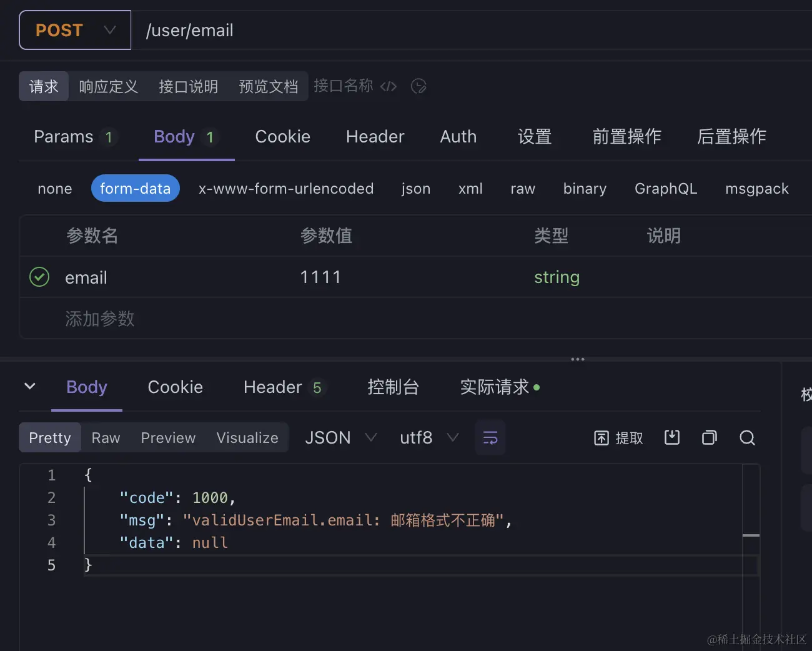Collapse the response panel with the chevron
Image resolution: width=812 pixels, height=651 pixels.
(x=30, y=386)
